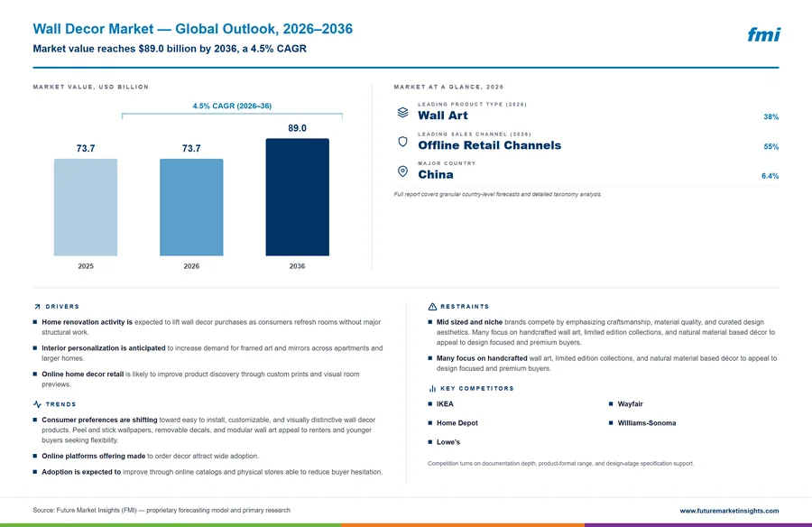Click the Source: Future Market Insights footer text
The image size is (812, 527).
point(161,511)
